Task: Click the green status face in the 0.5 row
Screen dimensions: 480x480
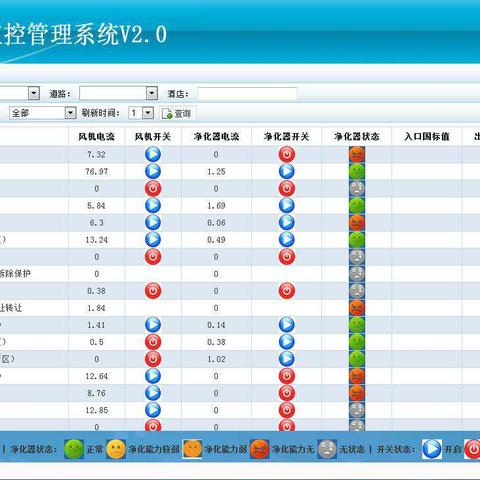Action: (357, 342)
